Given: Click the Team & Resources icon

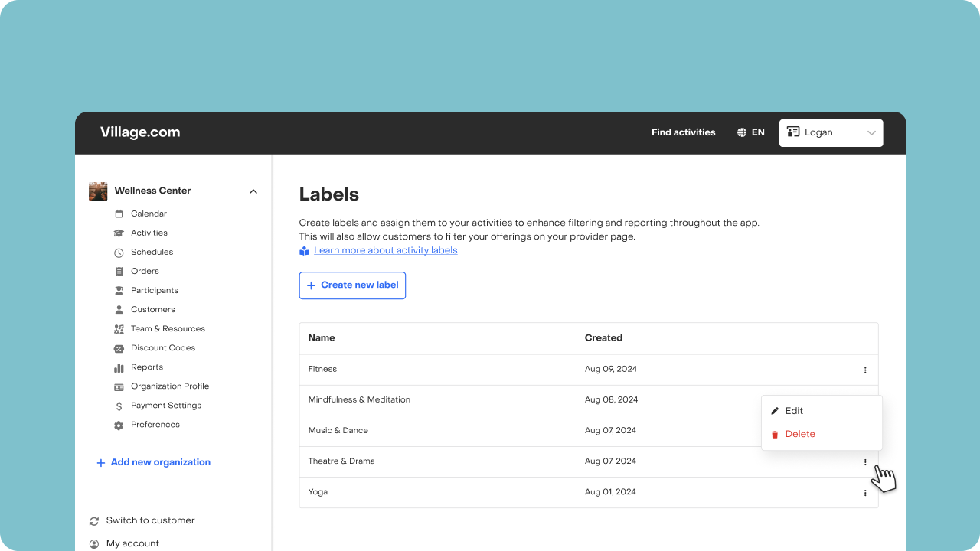Looking at the screenshot, I should [x=119, y=329].
